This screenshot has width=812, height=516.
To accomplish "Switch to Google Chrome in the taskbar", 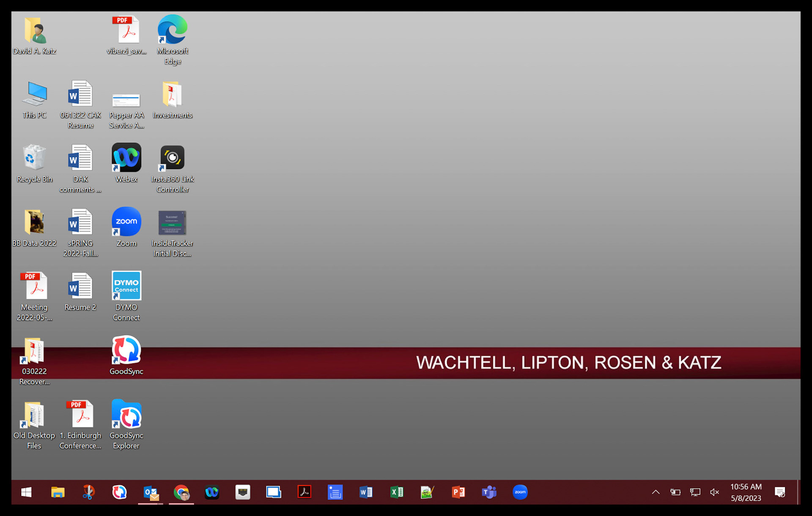I will click(x=181, y=492).
